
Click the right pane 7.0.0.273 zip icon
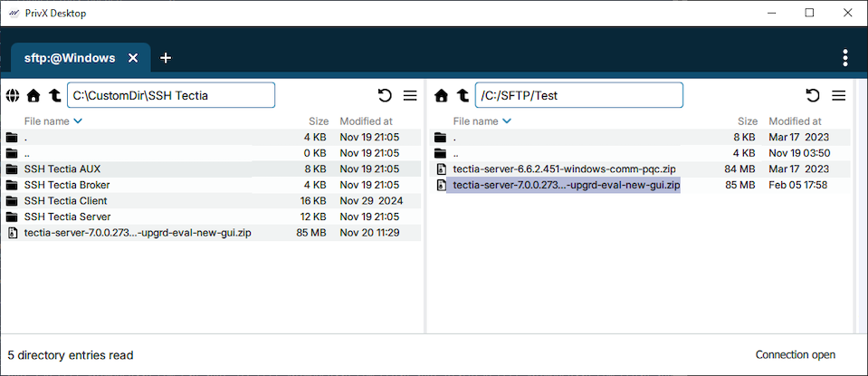tap(441, 185)
